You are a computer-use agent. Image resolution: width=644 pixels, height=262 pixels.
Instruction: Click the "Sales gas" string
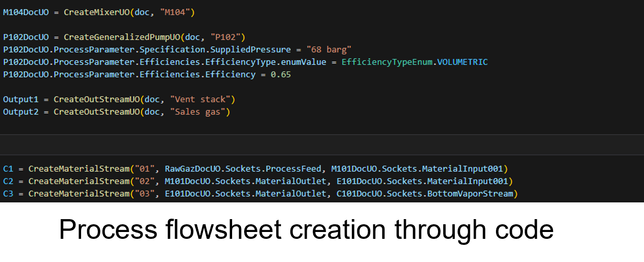200,112
